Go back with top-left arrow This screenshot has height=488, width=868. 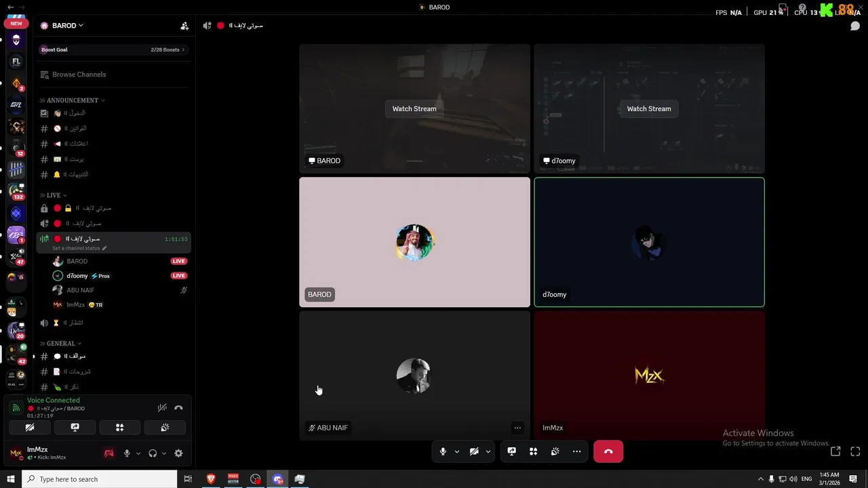pyautogui.click(x=10, y=7)
